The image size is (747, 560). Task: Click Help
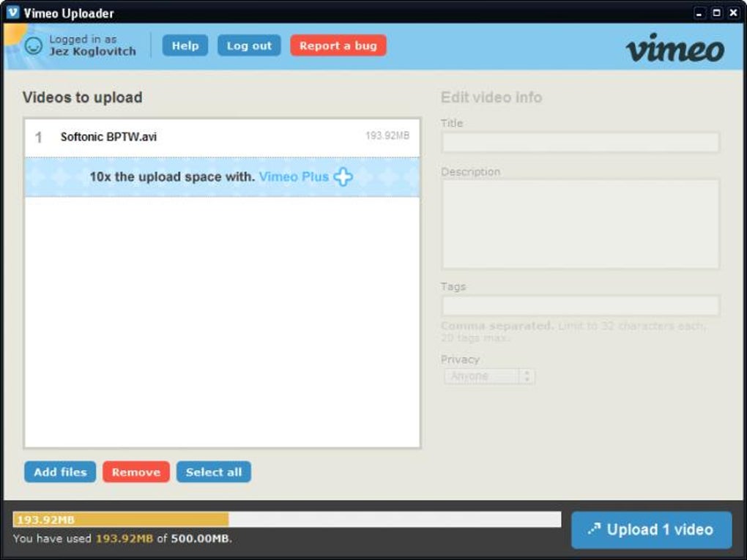pyautogui.click(x=185, y=45)
